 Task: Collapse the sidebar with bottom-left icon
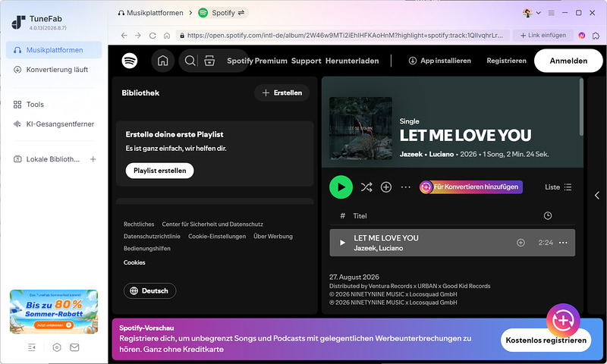(32, 347)
